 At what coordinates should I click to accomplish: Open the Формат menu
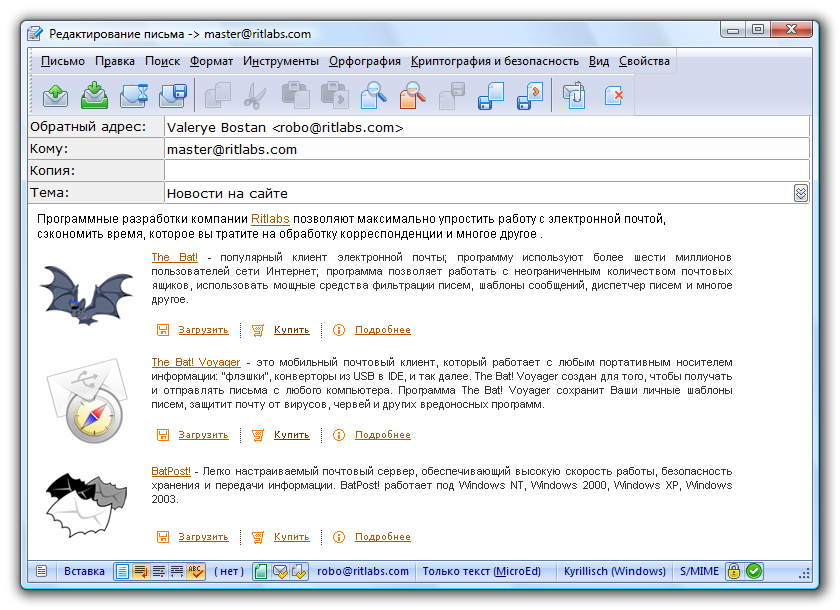pyautogui.click(x=211, y=61)
